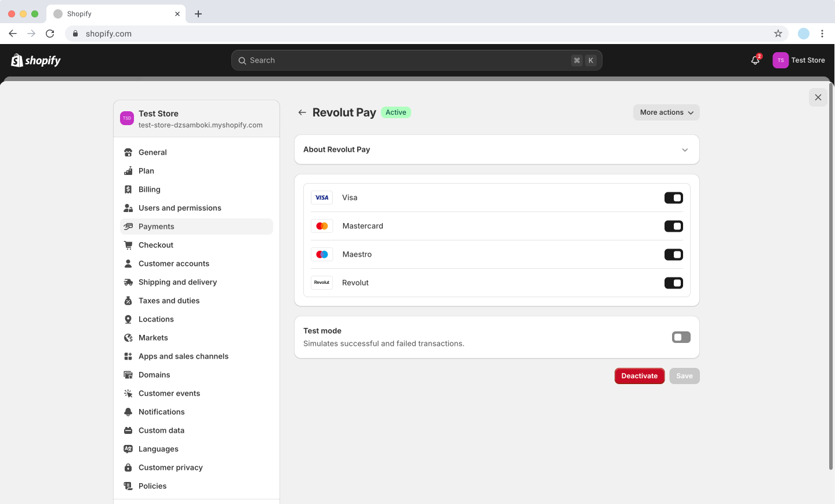The height and width of the screenshot is (504, 835).
Task: Open a new browser tab
Action: [198, 14]
